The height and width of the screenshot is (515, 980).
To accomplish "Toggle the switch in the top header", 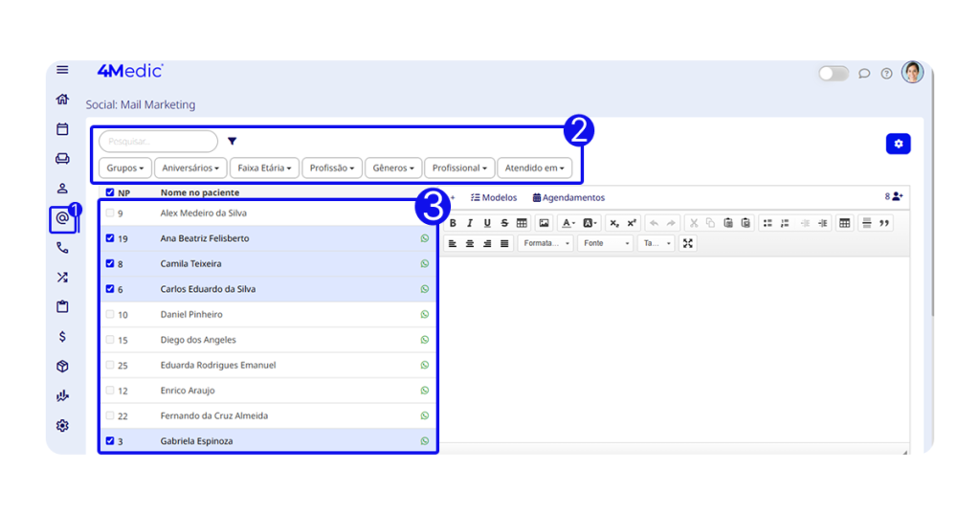I will [833, 74].
